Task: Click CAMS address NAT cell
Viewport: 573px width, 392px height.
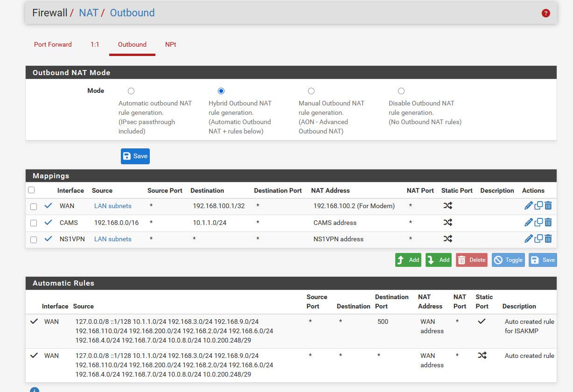Action: tap(335, 223)
